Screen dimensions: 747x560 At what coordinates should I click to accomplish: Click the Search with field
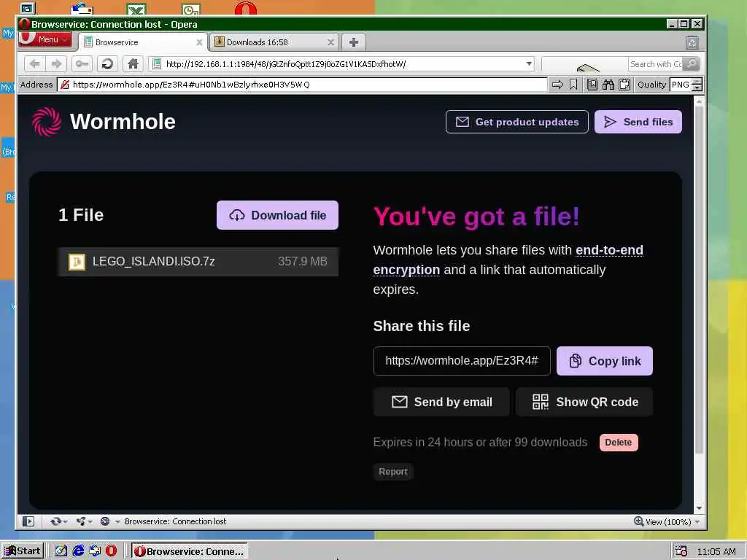[x=656, y=64]
